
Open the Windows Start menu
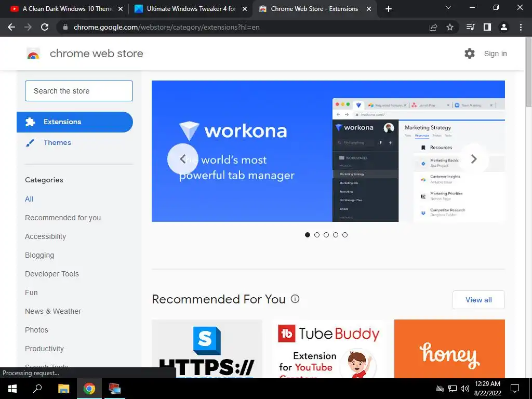point(12,389)
